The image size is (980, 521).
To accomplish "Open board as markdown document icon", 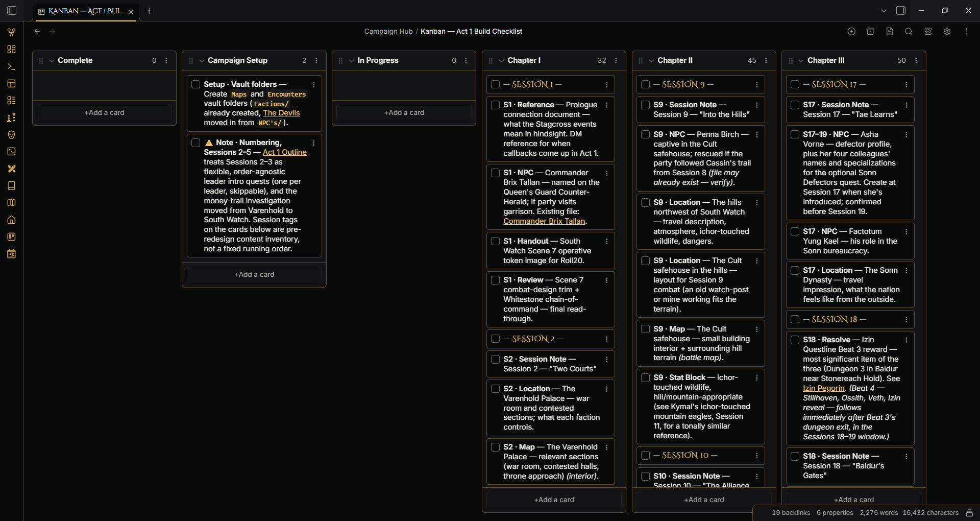I will [890, 31].
